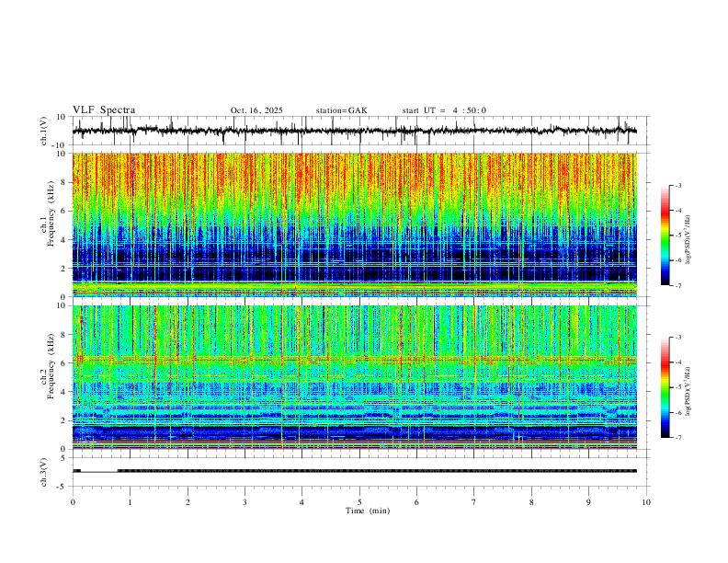Click time axis tick label '3'
Image resolution: width=728 pixels, height=563 pixels.
coord(245,502)
